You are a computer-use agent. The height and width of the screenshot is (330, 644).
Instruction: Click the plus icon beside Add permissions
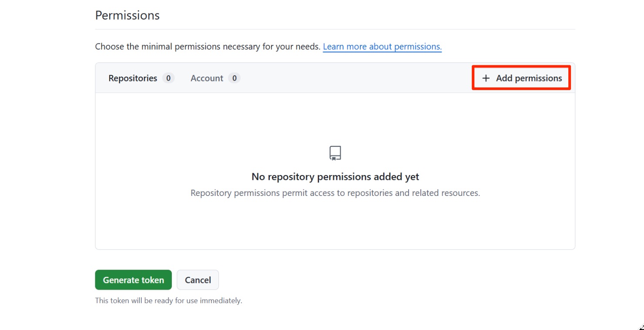[x=486, y=78]
